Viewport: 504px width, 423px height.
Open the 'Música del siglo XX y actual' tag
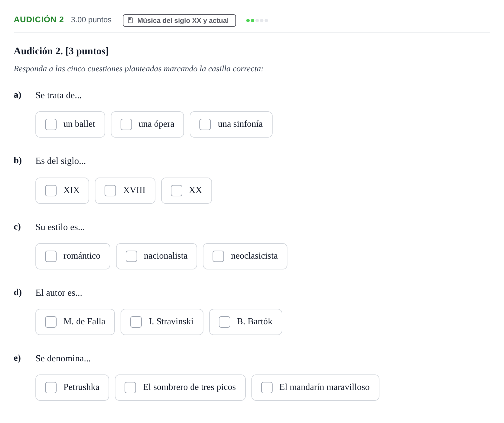pos(179,21)
